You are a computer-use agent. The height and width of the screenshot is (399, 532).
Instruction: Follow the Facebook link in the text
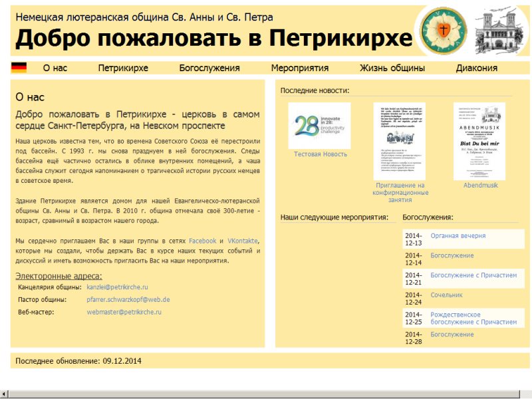[x=203, y=240]
